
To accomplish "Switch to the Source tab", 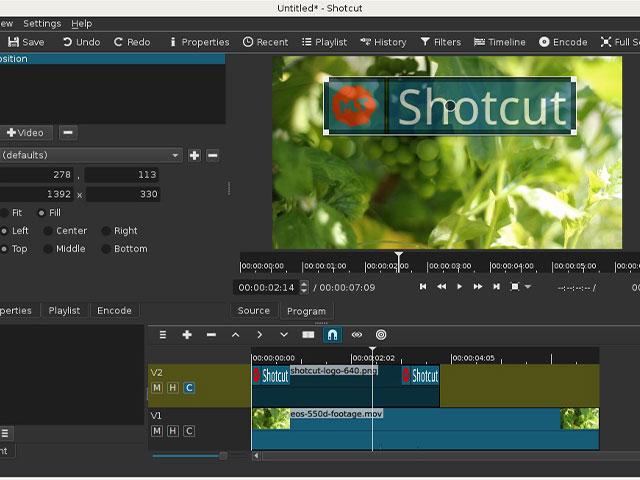I will [254, 311].
